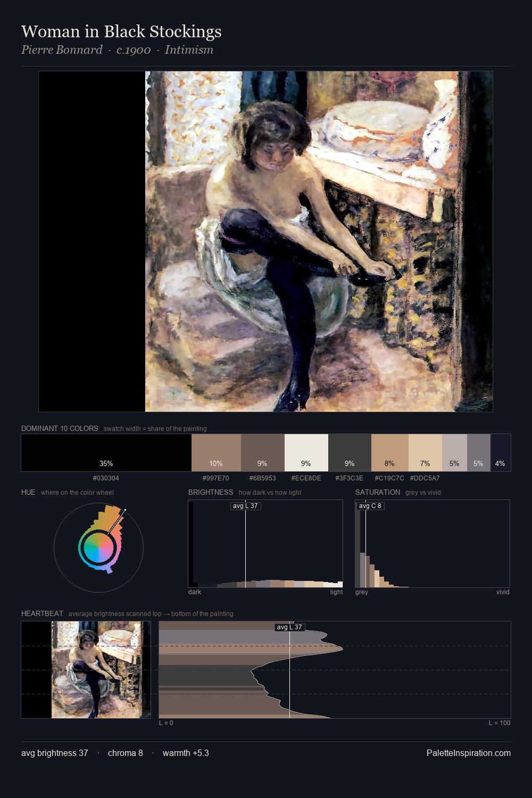
Task: Click the brightness histogram chart
Action: [265, 544]
